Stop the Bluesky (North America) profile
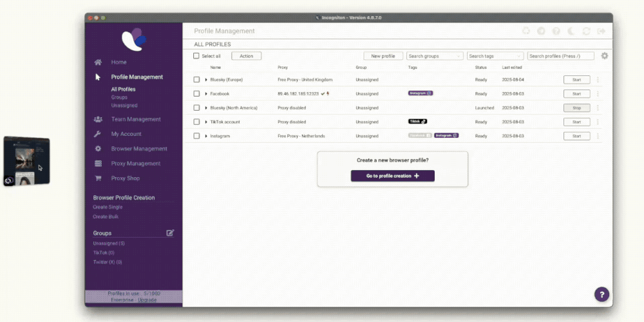 tap(576, 108)
